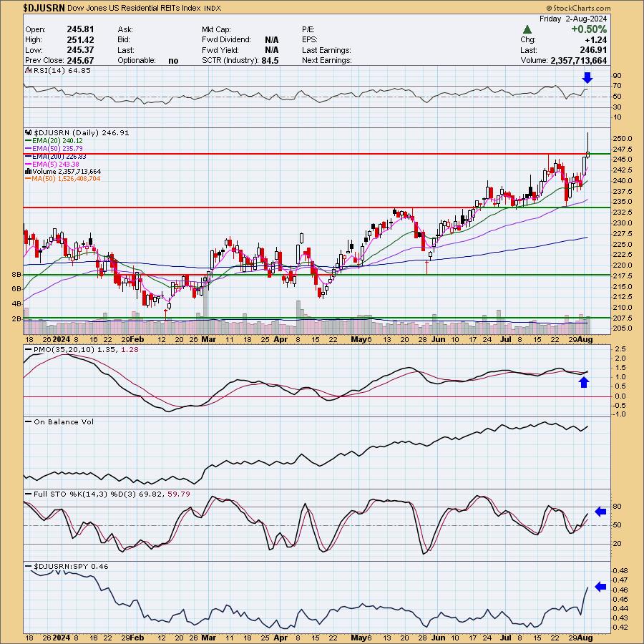
Task: Click the $DJUSRN (Daily) 246.91 legend entry
Action: click(x=82, y=132)
